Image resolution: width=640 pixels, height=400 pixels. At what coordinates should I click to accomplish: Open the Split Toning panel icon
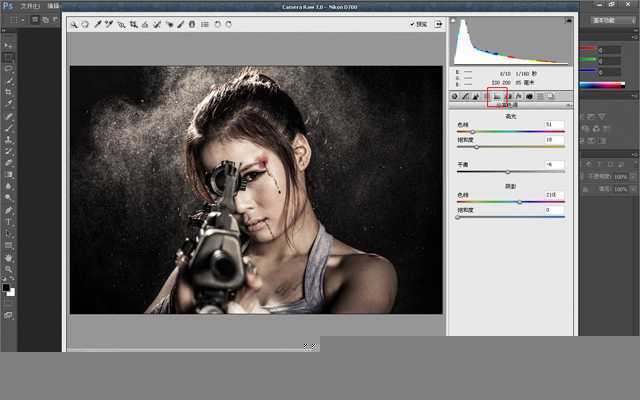[497, 97]
